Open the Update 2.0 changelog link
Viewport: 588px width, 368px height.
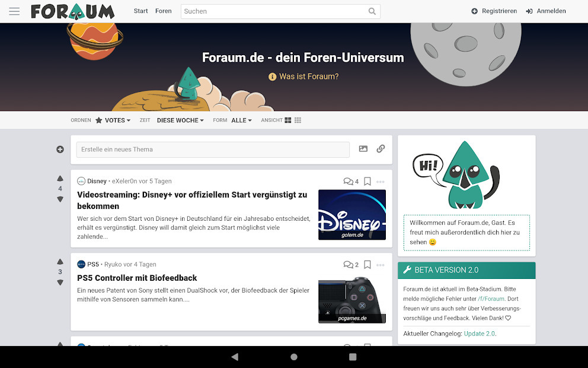(479, 334)
